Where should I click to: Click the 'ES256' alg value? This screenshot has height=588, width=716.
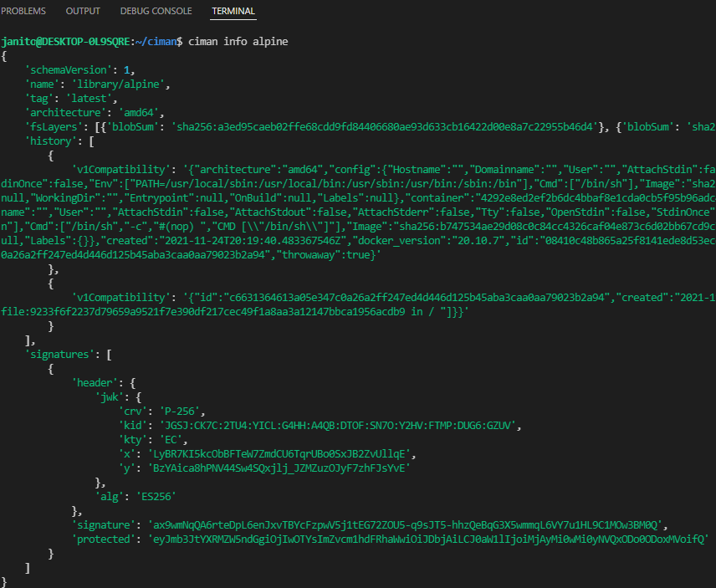(x=156, y=496)
